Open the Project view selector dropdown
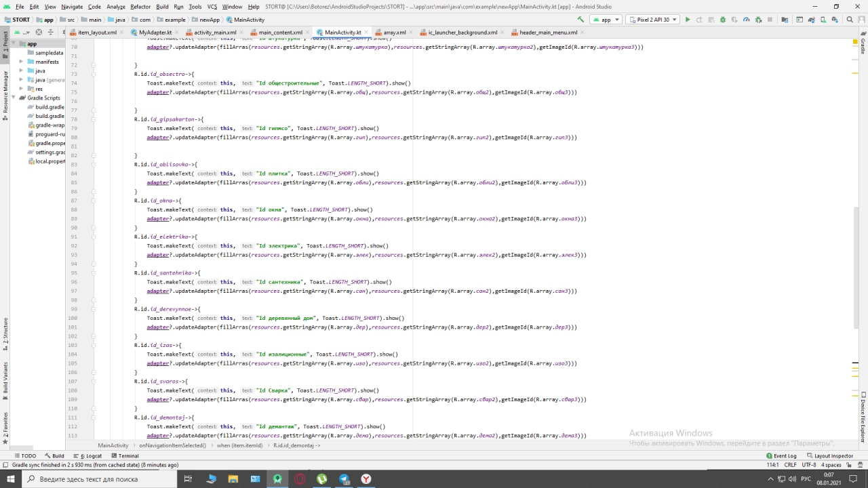 (22, 32)
